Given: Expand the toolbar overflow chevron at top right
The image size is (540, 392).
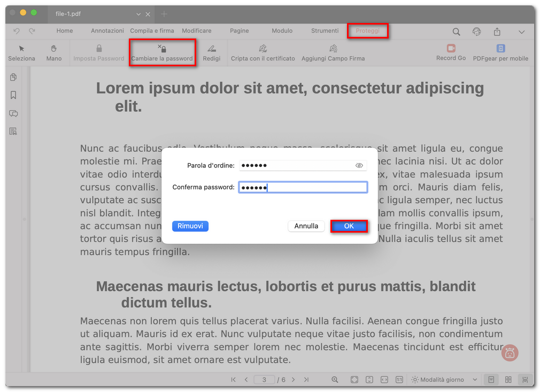Looking at the screenshot, I should tap(522, 32).
